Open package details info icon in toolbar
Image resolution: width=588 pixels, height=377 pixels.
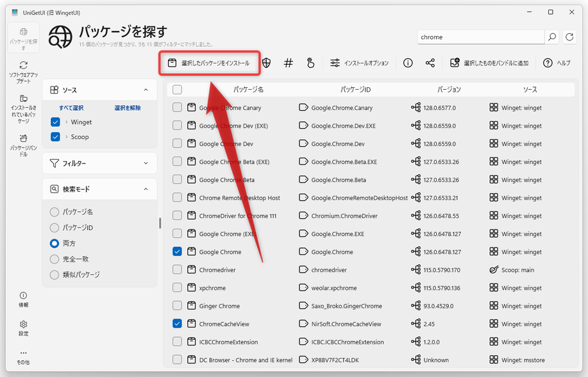[x=408, y=63]
